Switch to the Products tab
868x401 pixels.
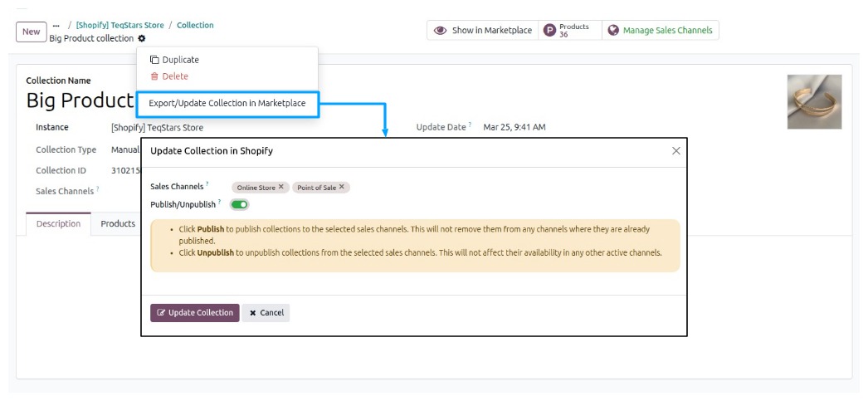(x=118, y=224)
